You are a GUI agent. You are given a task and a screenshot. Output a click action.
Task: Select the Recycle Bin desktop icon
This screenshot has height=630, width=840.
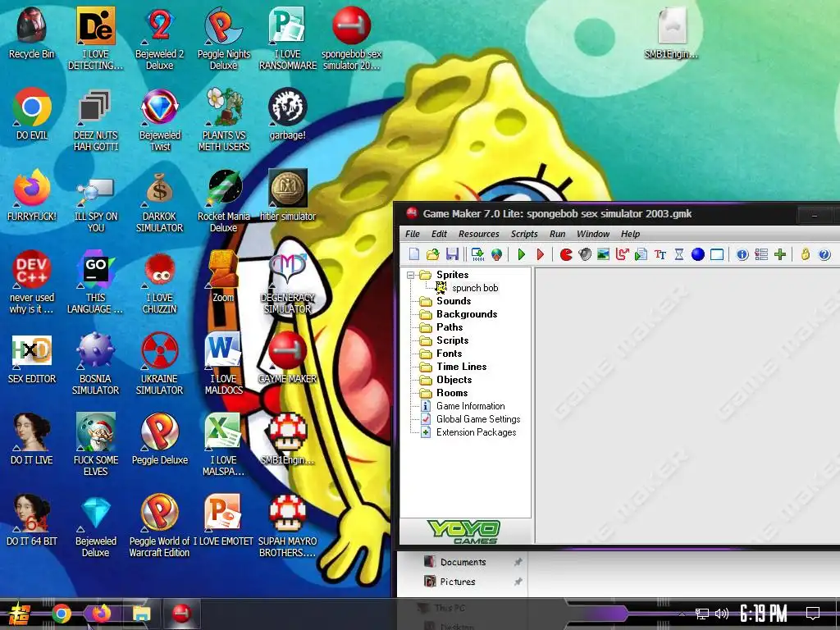pyautogui.click(x=32, y=33)
